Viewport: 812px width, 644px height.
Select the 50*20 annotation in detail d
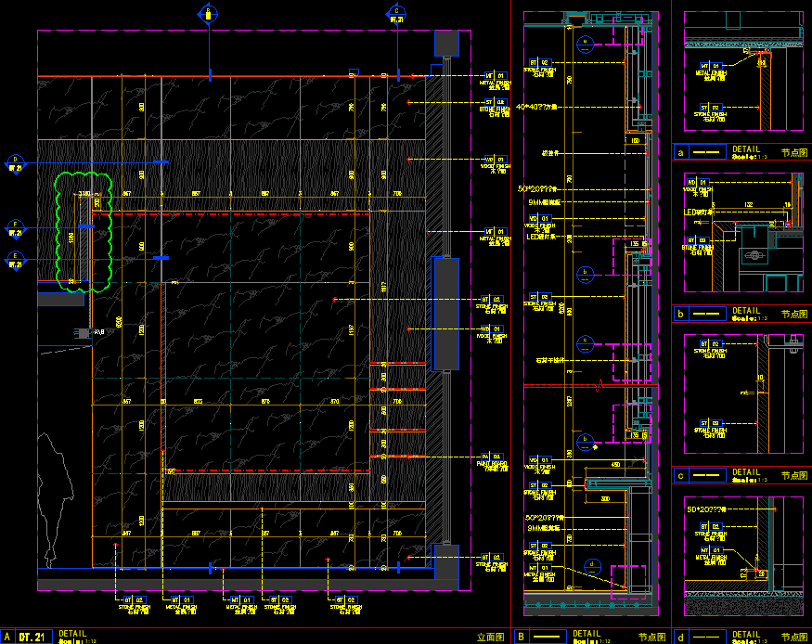coord(704,510)
